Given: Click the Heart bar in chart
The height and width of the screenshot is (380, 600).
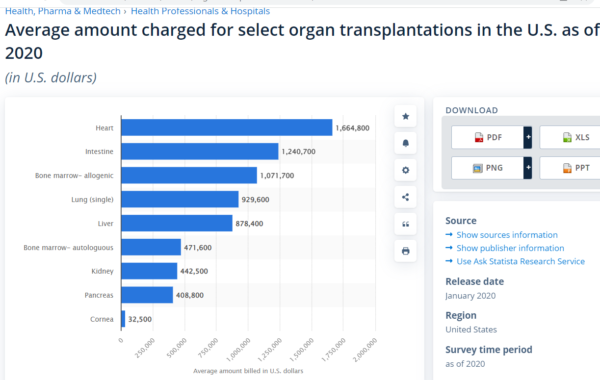Looking at the screenshot, I should [x=227, y=127].
